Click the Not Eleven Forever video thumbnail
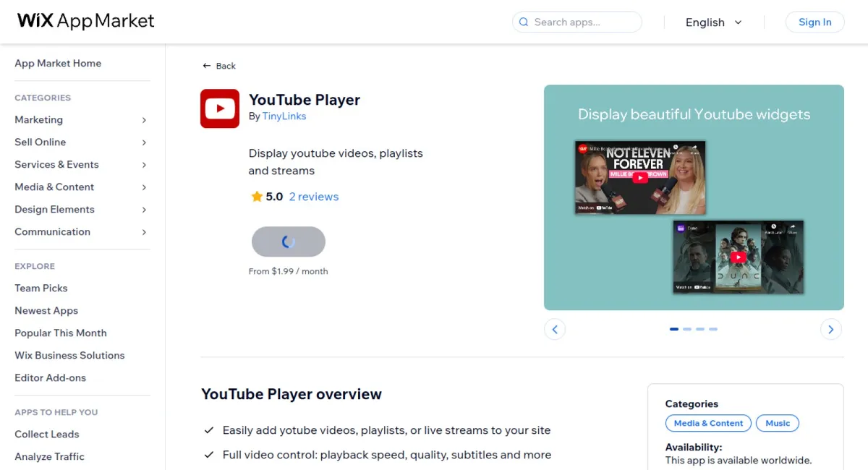The height and width of the screenshot is (470, 868). pyautogui.click(x=640, y=177)
